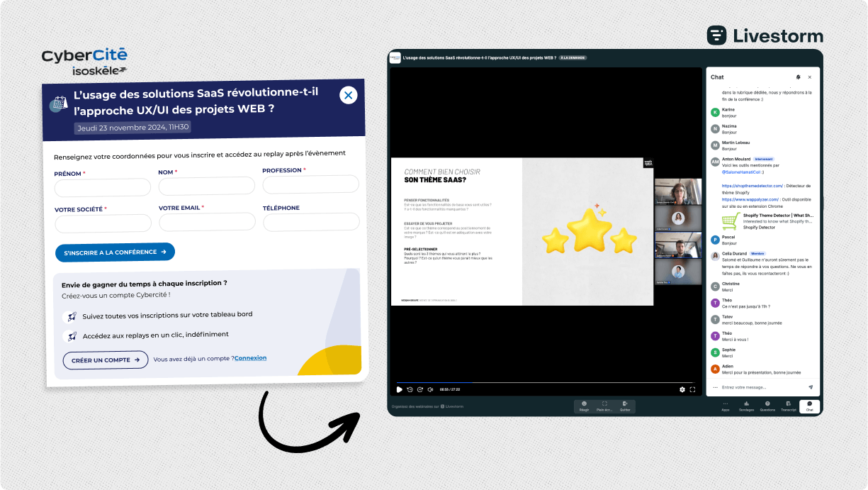The width and height of the screenshot is (868, 490).
Task: Click Pascal's avatar in chat
Action: pyautogui.click(x=715, y=240)
